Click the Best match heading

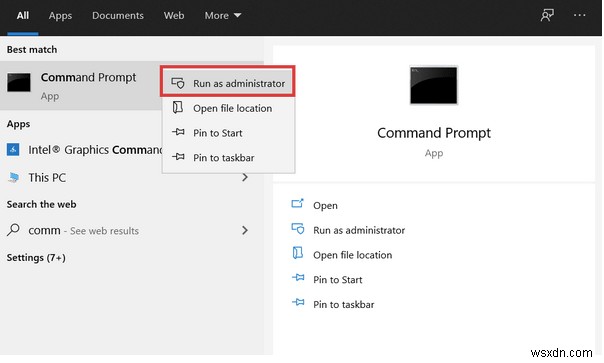pyautogui.click(x=32, y=50)
